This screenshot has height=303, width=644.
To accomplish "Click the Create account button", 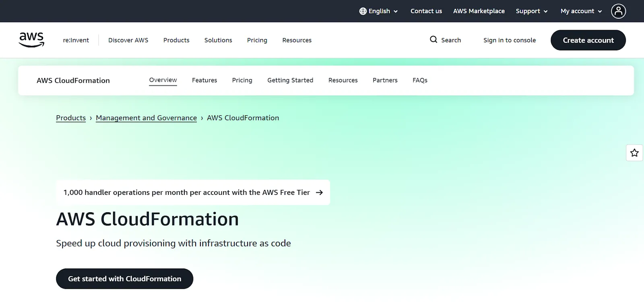I will pyautogui.click(x=588, y=40).
